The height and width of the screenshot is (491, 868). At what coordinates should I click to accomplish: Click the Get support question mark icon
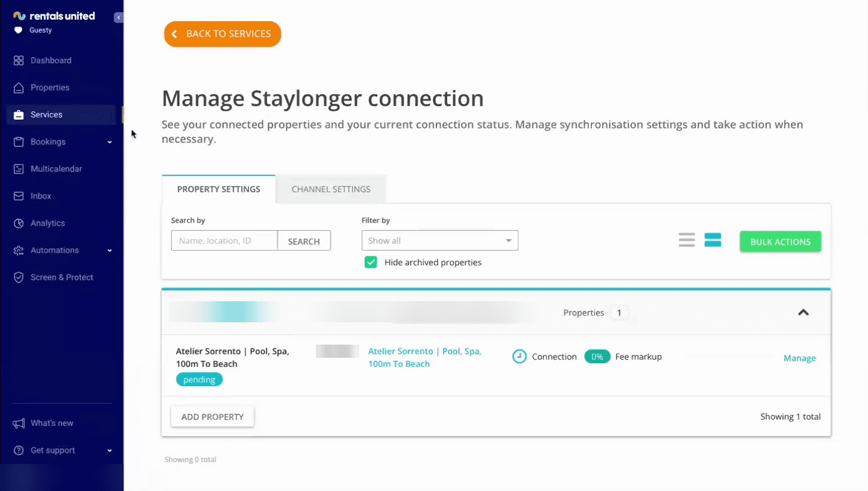tap(19, 450)
